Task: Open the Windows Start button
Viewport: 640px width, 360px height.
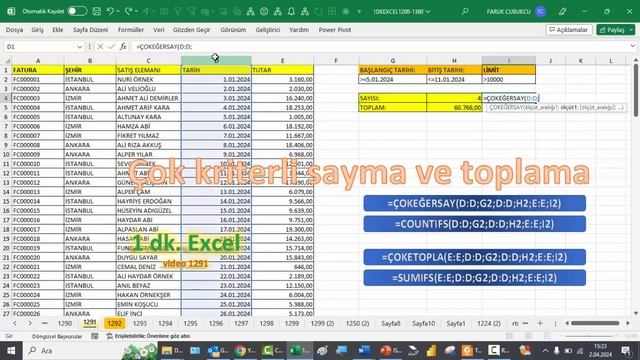Action: pos(11,351)
